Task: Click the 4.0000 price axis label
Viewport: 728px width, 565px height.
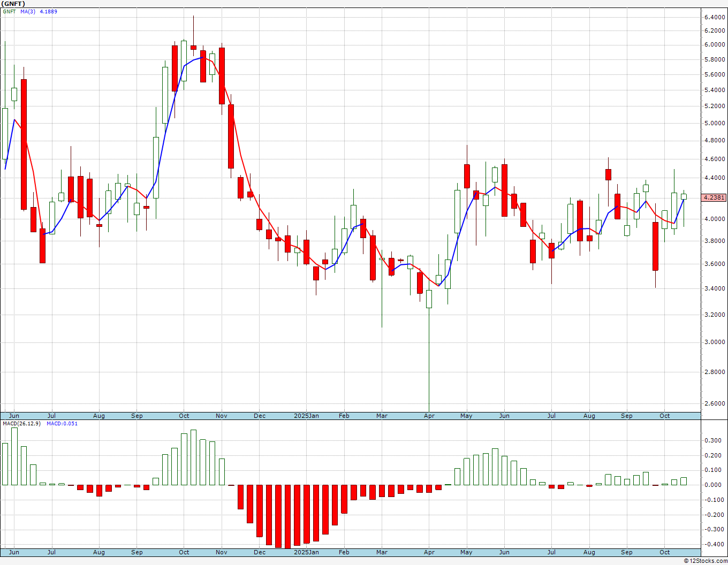Action: point(715,219)
